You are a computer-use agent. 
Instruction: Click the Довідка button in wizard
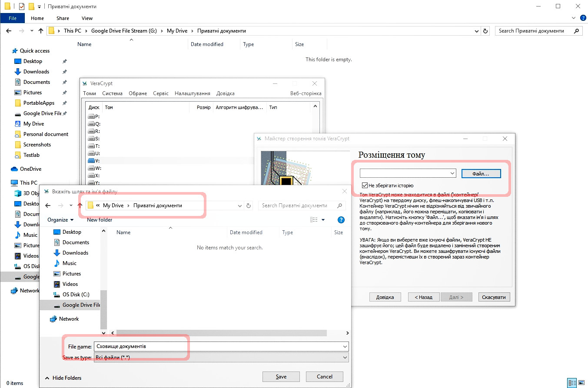click(385, 297)
